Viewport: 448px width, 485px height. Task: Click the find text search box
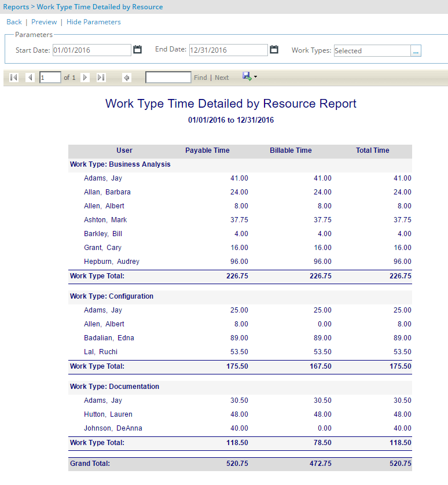point(168,78)
